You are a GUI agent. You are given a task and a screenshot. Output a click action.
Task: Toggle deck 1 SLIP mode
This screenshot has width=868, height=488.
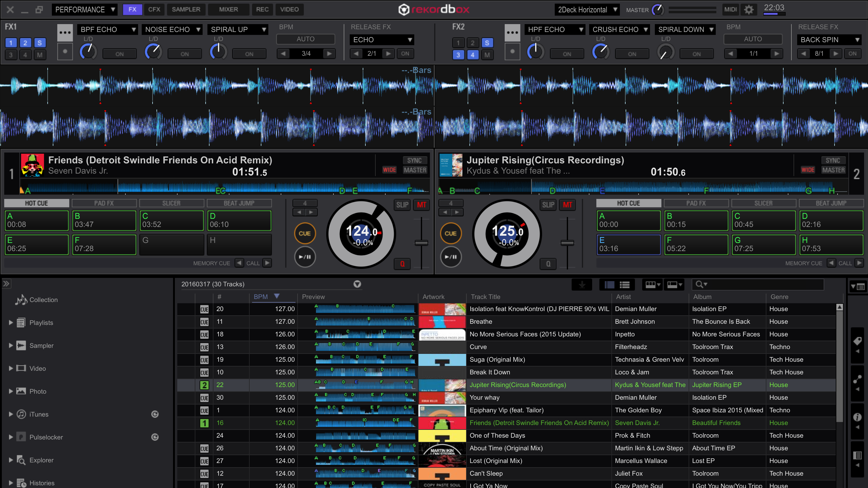click(402, 205)
